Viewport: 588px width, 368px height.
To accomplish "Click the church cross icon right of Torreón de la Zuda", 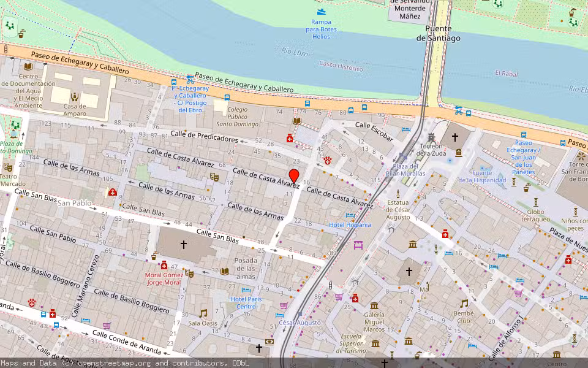I will tap(455, 137).
